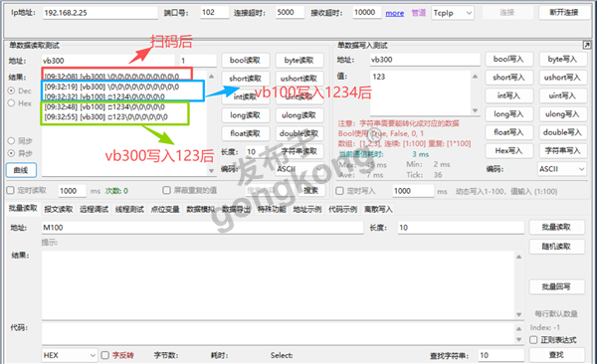Click the up arrow of the batch result scrollbar
Viewport: 597px width, 364px height.
518,257
